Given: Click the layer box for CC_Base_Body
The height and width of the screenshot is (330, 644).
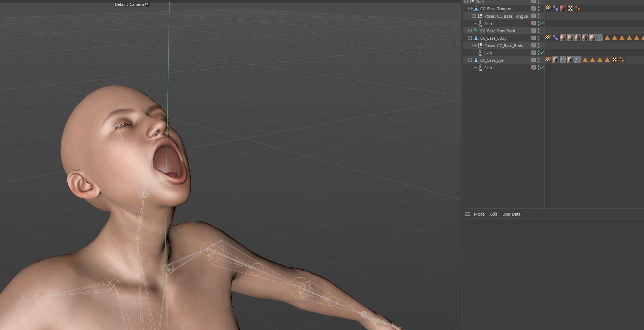Looking at the screenshot, I should tap(533, 38).
